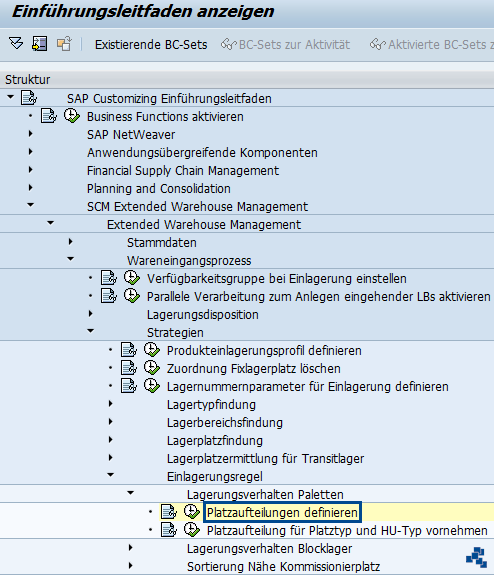Open documentation icon for Platzaufteilung für Platztyp row
This screenshot has width=494, height=575.
point(169,530)
